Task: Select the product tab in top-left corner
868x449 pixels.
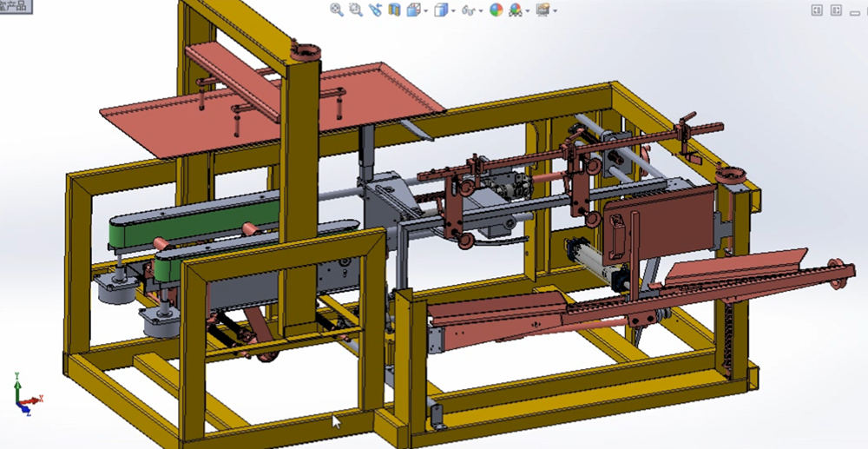Action: coord(16,5)
